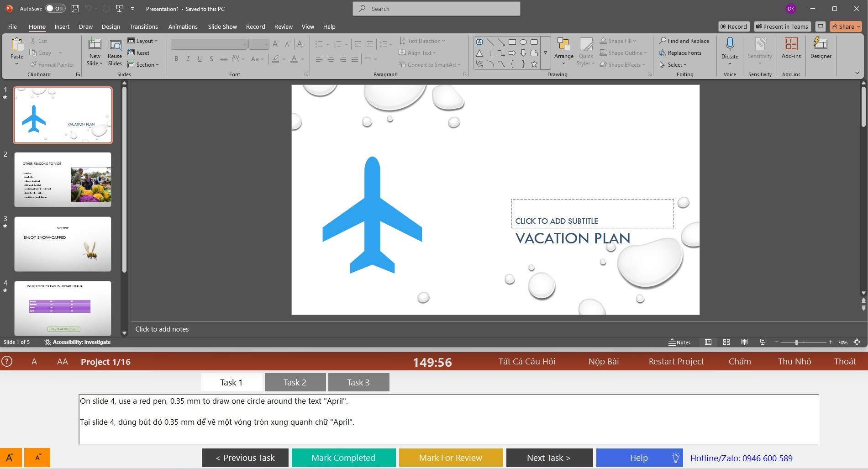Click the Search input field
This screenshot has width=868, height=469.
pyautogui.click(x=437, y=9)
